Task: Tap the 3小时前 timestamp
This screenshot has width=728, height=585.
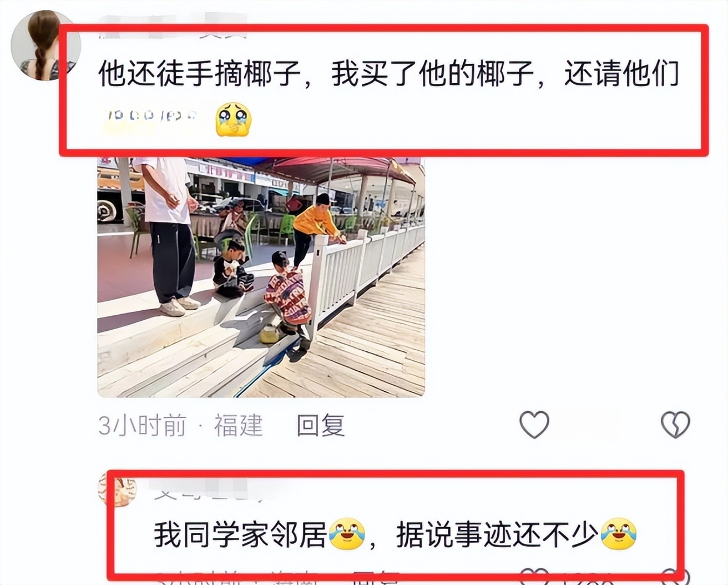Action: point(142,426)
